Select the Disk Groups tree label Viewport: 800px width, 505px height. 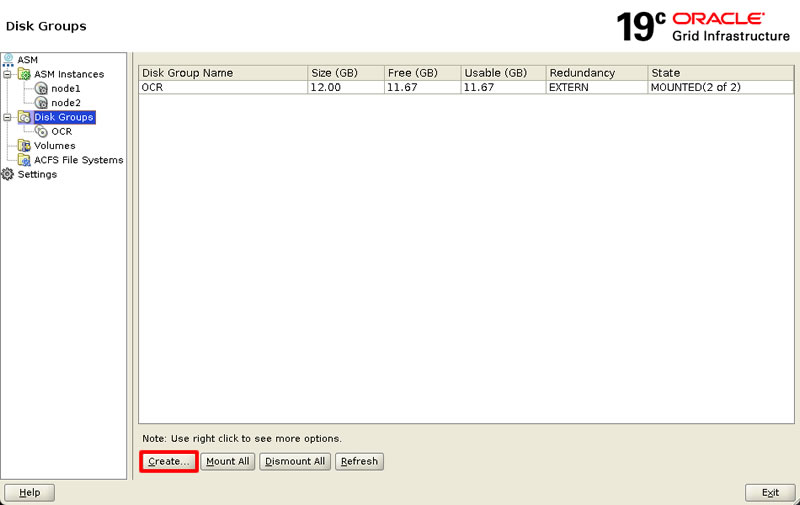pos(64,117)
